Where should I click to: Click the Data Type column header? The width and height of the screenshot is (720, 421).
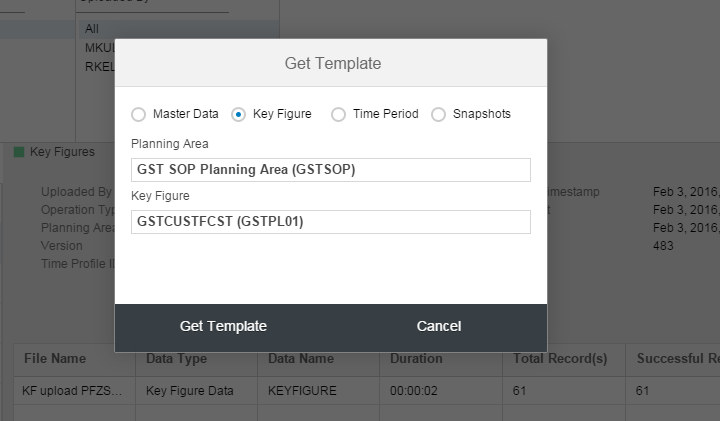(x=197, y=359)
